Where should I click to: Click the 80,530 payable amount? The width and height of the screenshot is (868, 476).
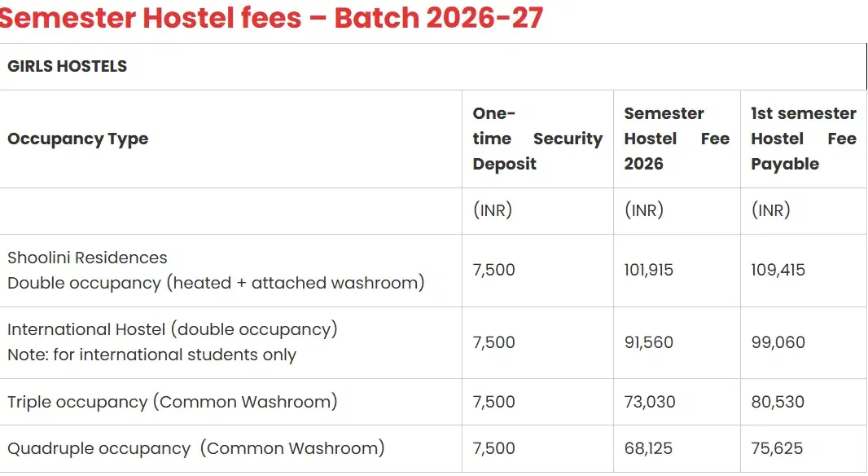coord(778,402)
